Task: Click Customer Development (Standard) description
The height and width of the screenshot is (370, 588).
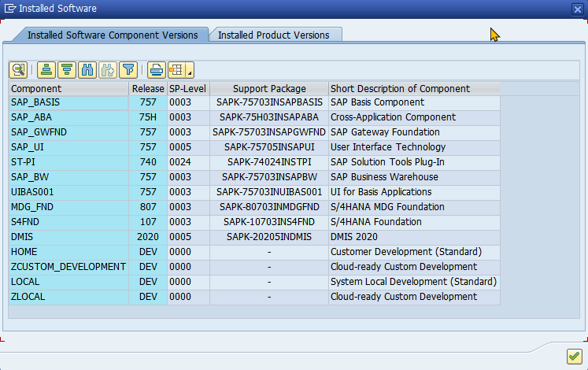Action: click(414, 253)
